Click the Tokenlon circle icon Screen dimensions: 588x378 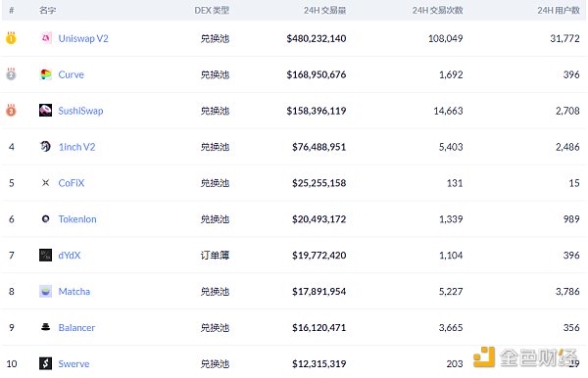coord(46,218)
